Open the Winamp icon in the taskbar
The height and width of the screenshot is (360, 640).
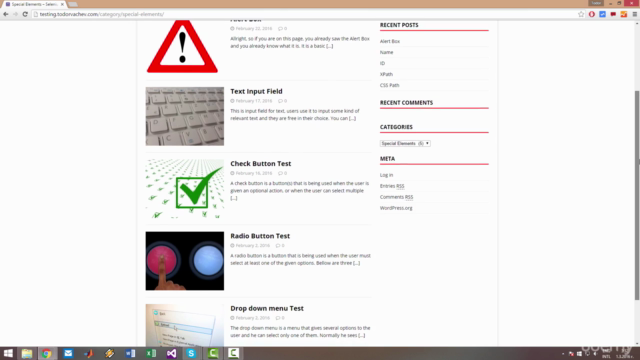tap(109, 353)
